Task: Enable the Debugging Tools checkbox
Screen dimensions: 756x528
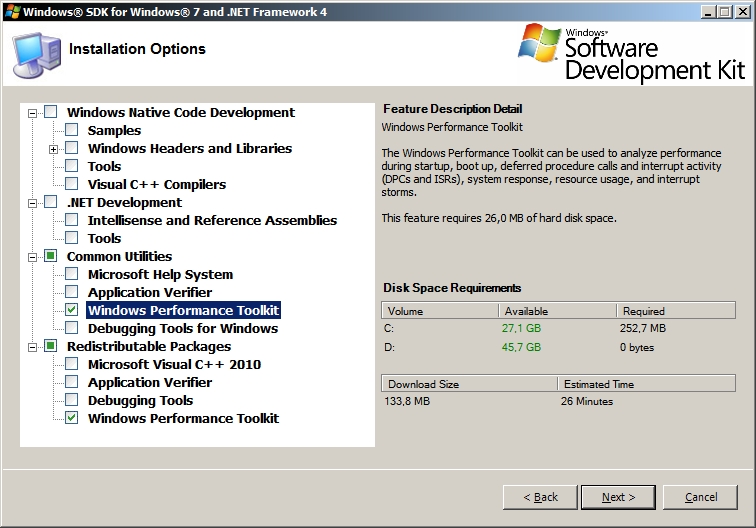Action: point(71,400)
